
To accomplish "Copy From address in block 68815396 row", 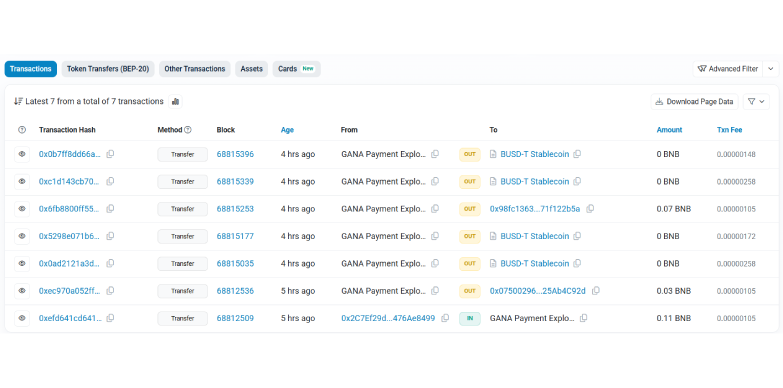I will pos(435,154).
